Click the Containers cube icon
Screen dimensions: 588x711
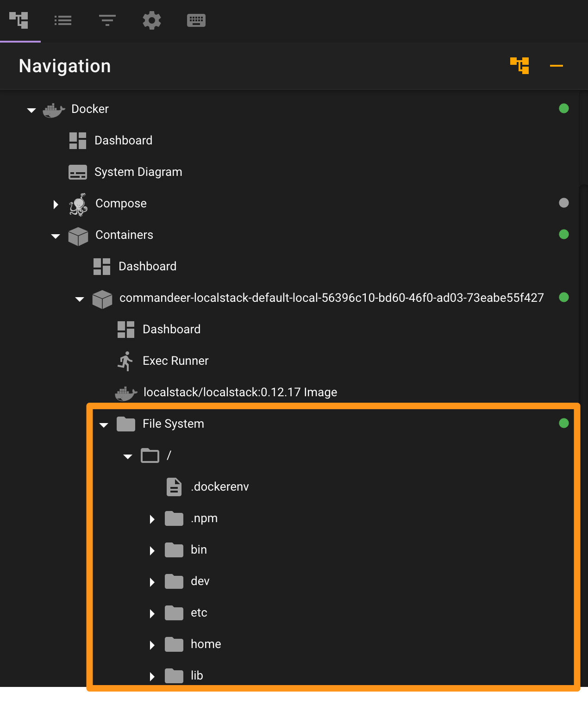(79, 235)
